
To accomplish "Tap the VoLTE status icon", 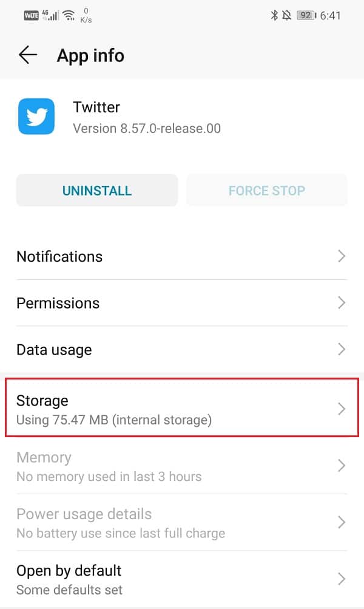I will (x=31, y=16).
